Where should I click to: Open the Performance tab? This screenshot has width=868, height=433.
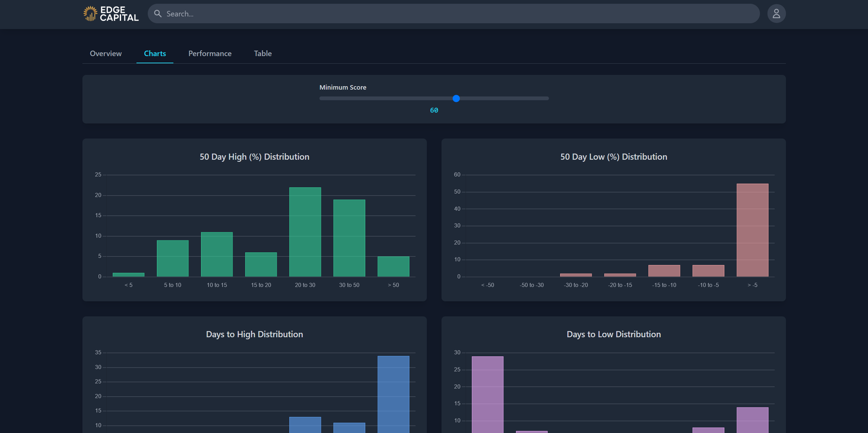[210, 53]
